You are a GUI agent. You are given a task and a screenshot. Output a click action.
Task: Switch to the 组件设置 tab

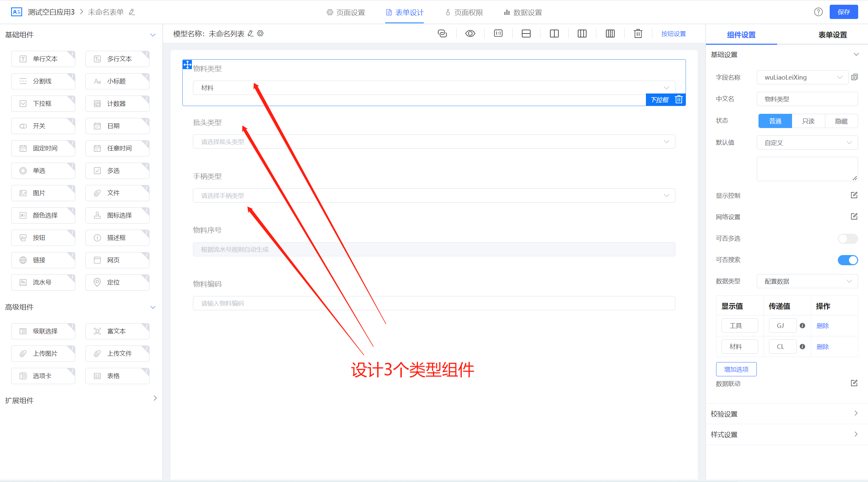coord(741,35)
